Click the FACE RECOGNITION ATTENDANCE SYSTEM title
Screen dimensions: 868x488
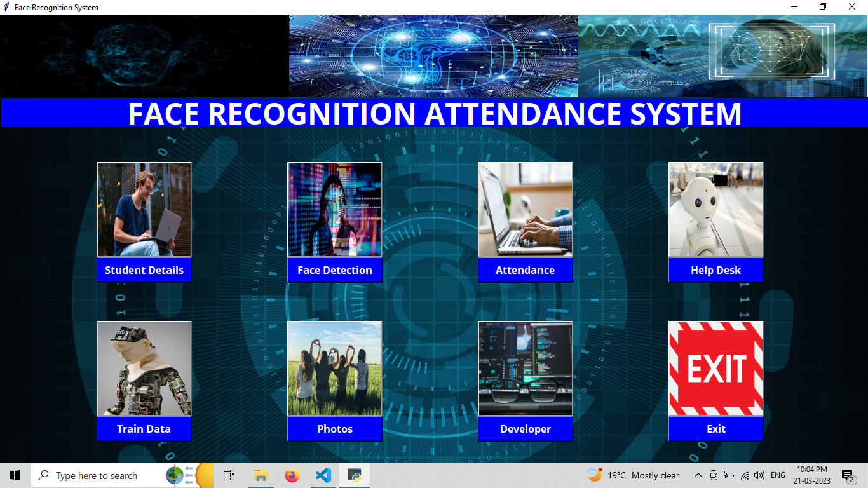(435, 113)
